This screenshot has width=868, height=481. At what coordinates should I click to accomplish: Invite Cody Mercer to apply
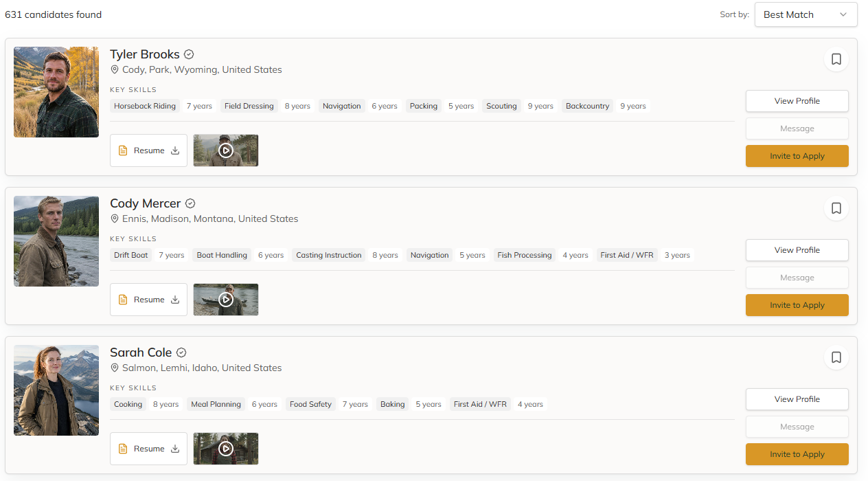tap(797, 305)
